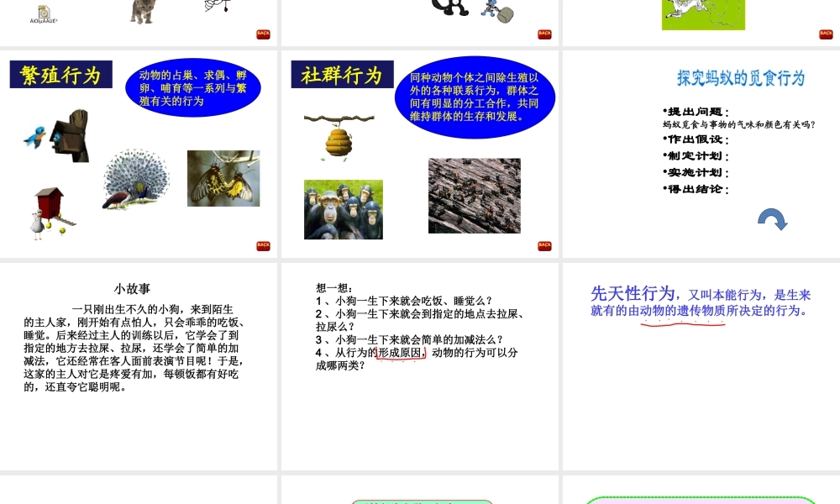Click question 2 about 指定的地点

pyautogui.click(x=419, y=320)
